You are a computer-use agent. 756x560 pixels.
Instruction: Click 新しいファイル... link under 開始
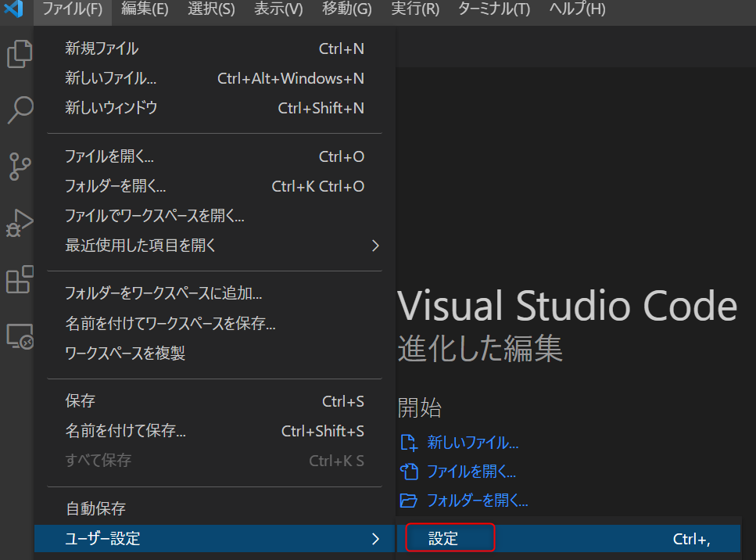[472, 443]
